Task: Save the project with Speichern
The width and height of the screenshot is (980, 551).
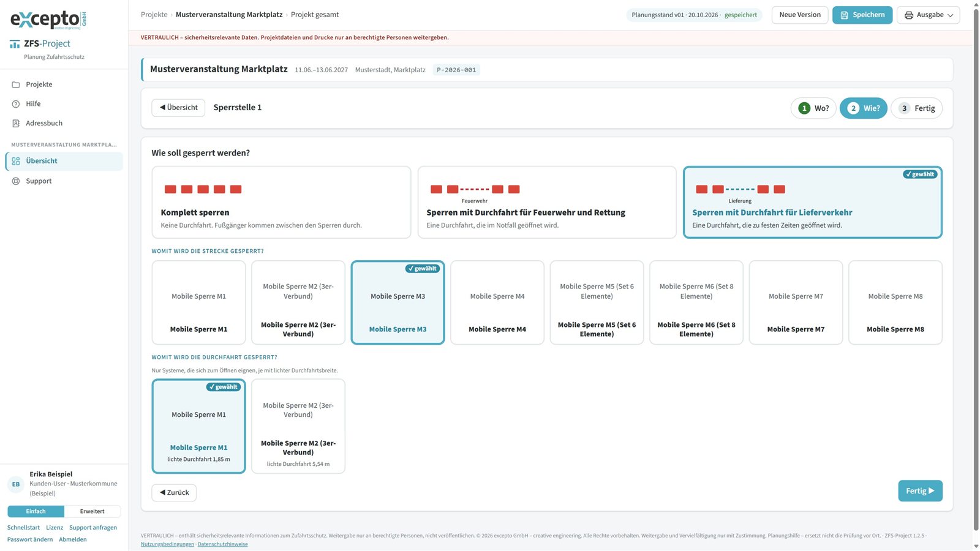Action: [x=862, y=15]
